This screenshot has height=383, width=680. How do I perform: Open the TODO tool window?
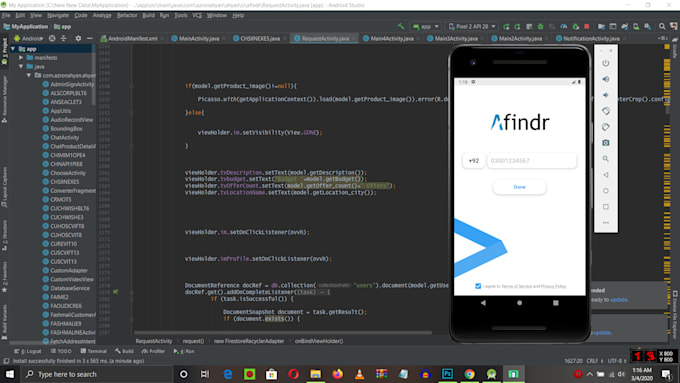(x=61, y=351)
